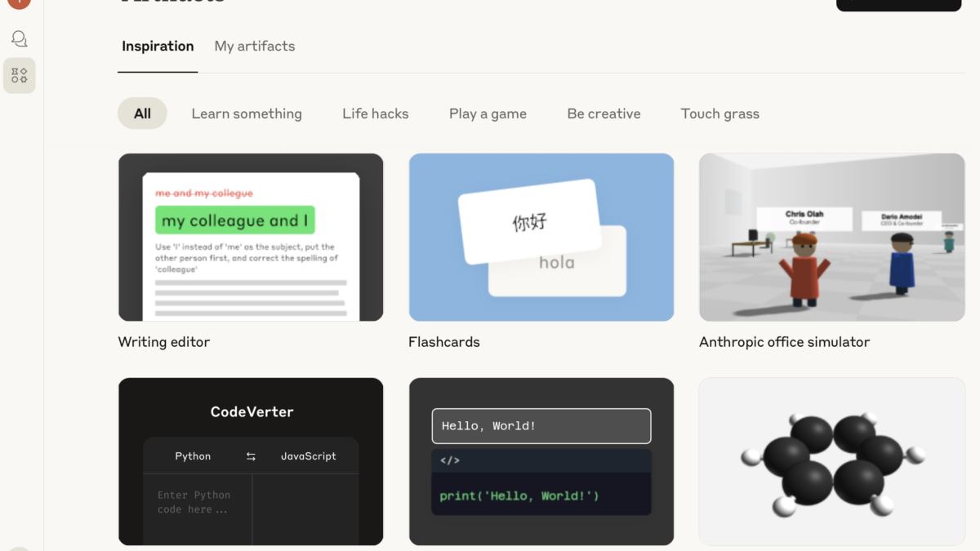Screen dimensions: 980x551
Task: Filter by Life hacks category
Action: pos(376,113)
